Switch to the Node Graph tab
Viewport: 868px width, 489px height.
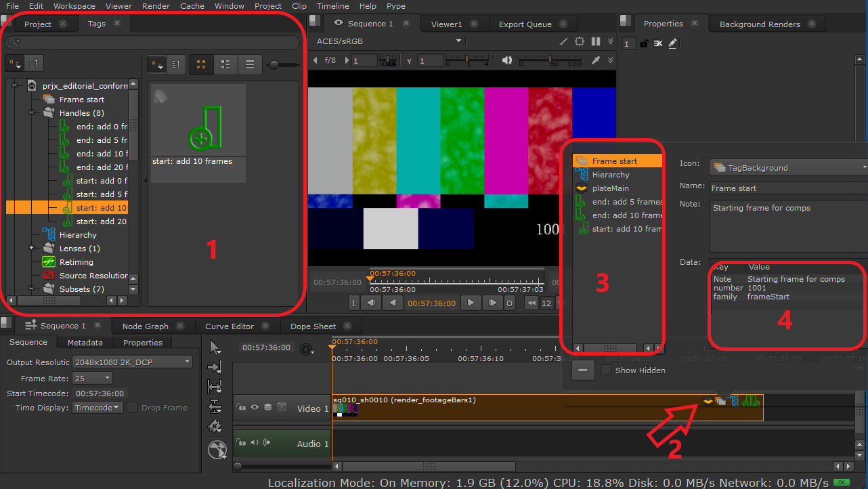tap(145, 326)
